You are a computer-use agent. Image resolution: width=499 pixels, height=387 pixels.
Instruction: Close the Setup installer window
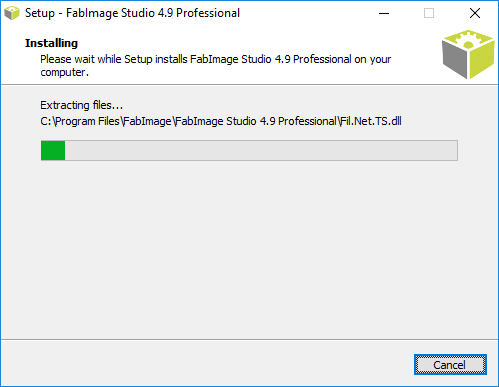[x=475, y=13]
